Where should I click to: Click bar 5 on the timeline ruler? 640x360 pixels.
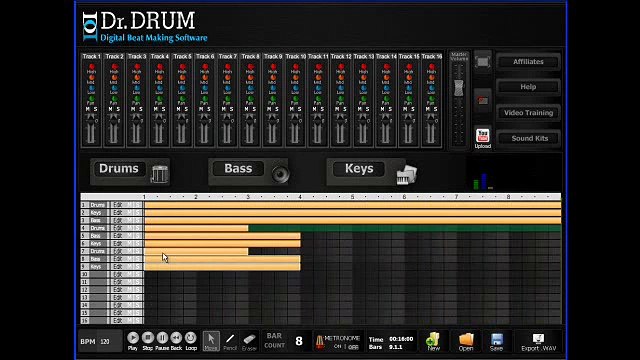click(352, 197)
